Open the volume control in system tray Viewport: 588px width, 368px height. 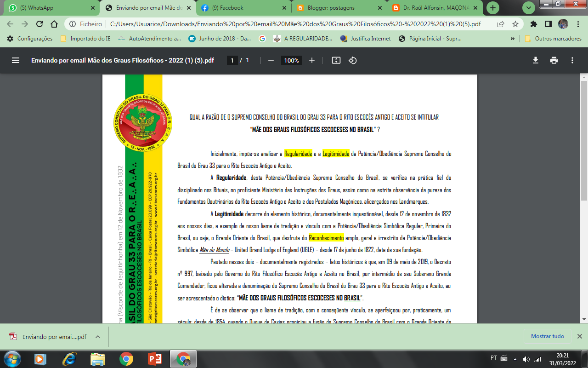point(526,359)
